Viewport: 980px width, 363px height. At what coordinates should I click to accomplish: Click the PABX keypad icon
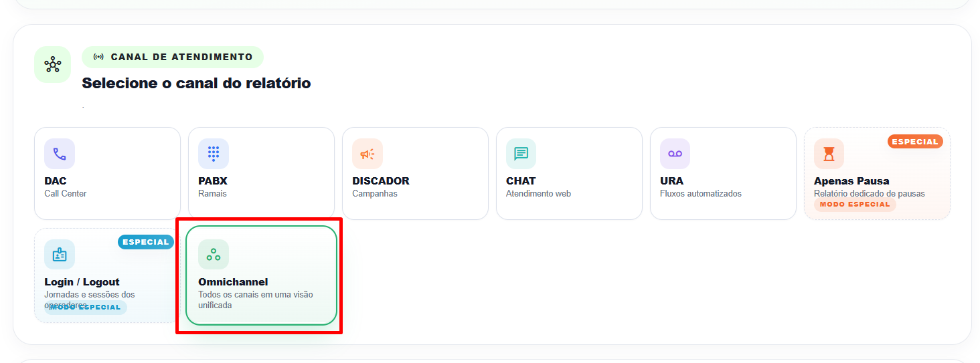point(214,154)
